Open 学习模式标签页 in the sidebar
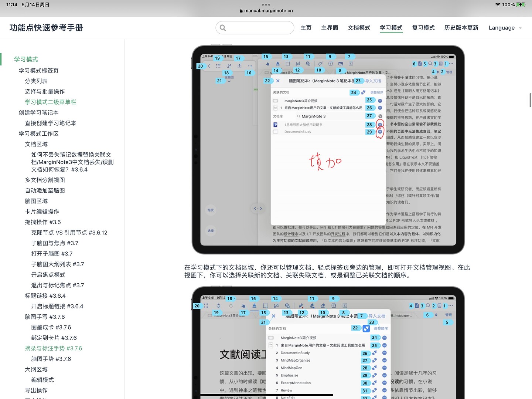532x399 pixels. [x=39, y=70]
